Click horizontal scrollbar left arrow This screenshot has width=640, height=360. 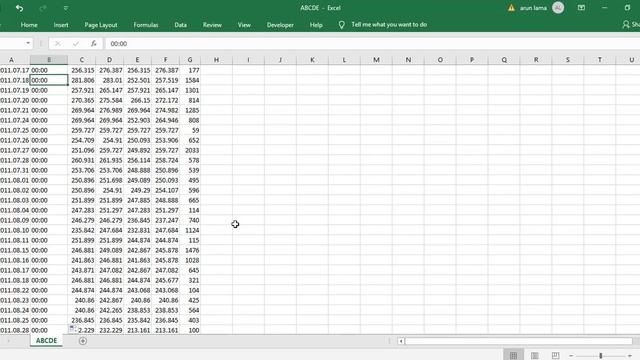coord(401,341)
